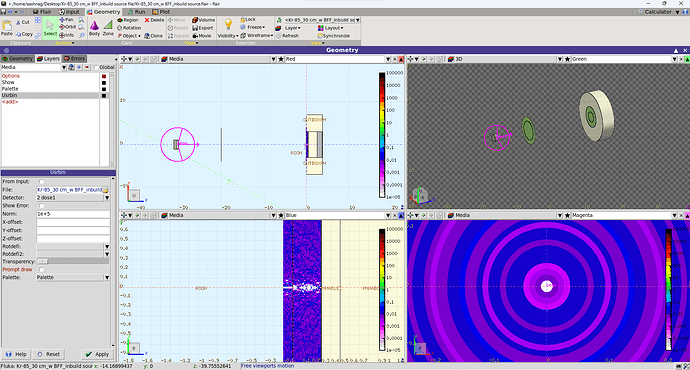Synchronize the viewports
This screenshot has height=370, width=690.
[334, 36]
